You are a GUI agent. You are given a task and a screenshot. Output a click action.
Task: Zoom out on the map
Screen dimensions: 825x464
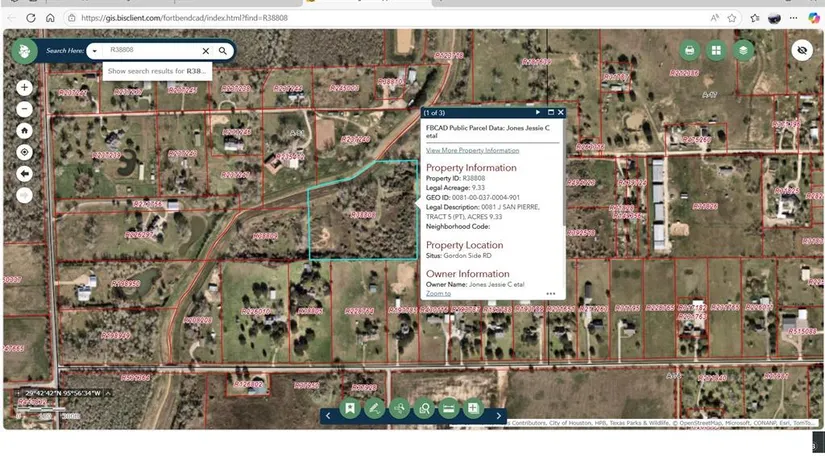25,109
